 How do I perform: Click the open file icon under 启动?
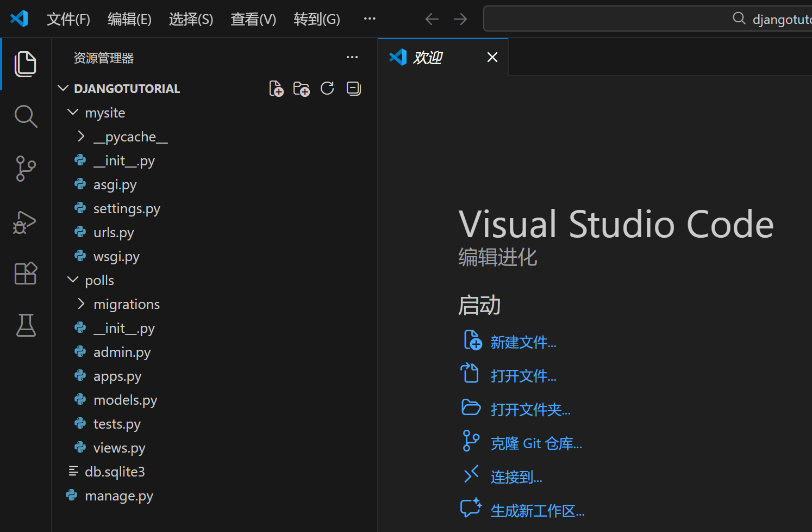(x=470, y=374)
